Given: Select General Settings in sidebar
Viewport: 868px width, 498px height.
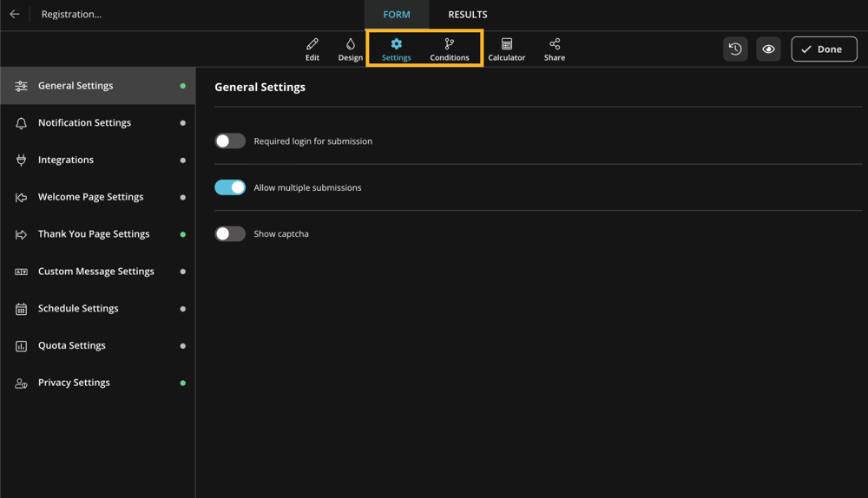Looking at the screenshot, I should [x=97, y=86].
